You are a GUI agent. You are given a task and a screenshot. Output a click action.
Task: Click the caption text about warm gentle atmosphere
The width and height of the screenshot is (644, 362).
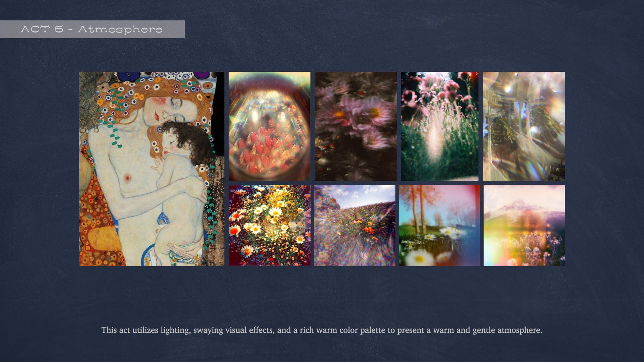click(322, 330)
